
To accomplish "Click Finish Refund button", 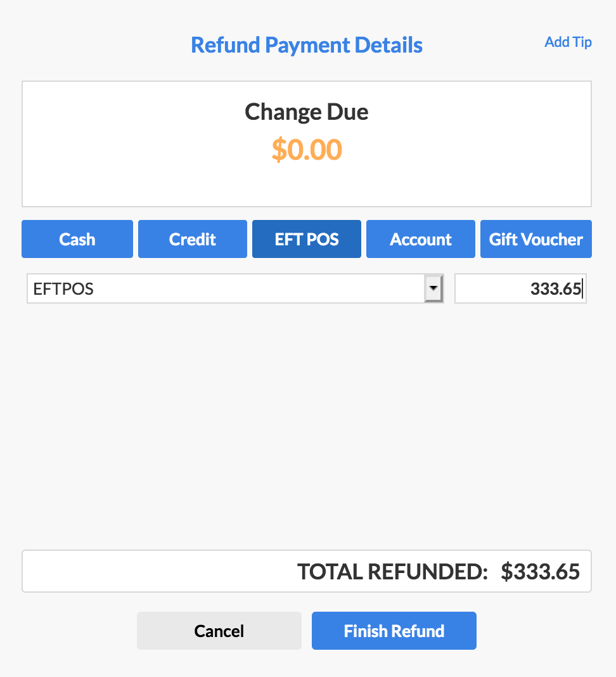I will coord(394,631).
